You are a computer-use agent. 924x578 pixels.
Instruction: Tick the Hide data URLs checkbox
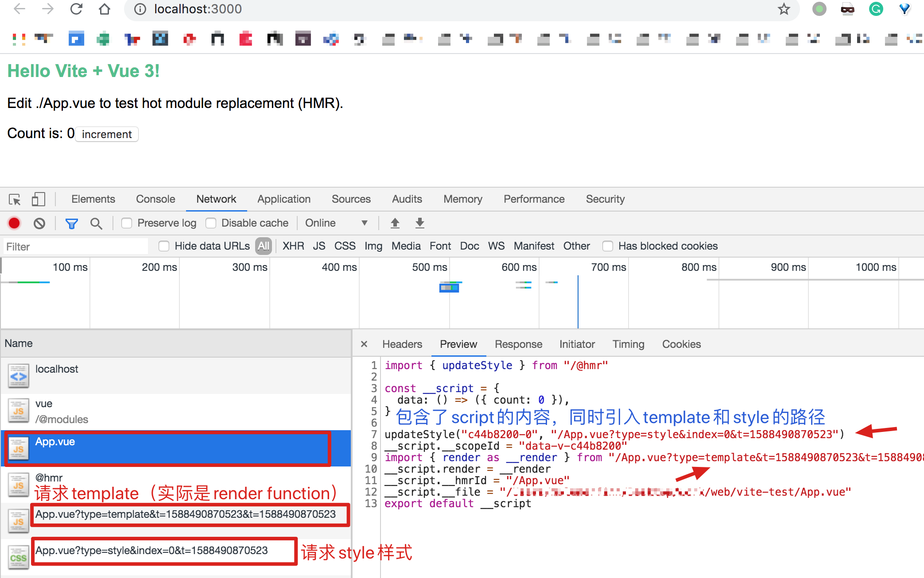click(164, 246)
